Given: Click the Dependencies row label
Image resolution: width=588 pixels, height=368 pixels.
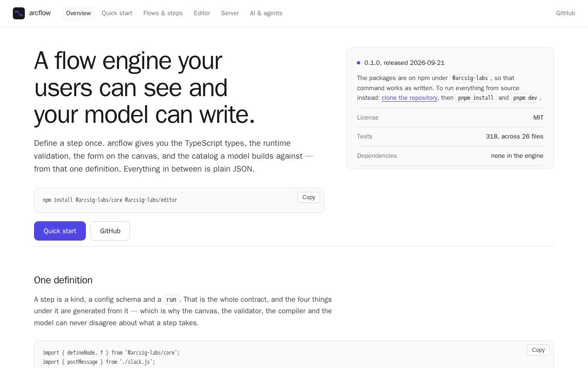Looking at the screenshot, I should click(377, 156).
